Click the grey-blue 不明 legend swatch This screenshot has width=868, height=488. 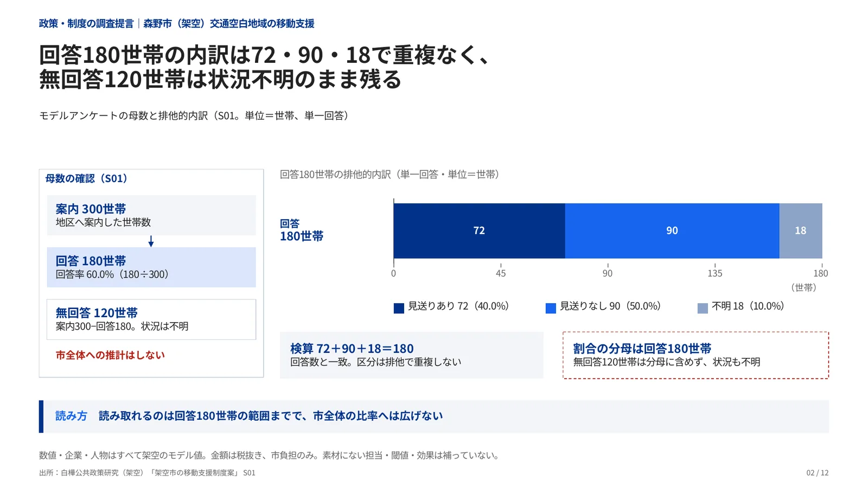703,308
